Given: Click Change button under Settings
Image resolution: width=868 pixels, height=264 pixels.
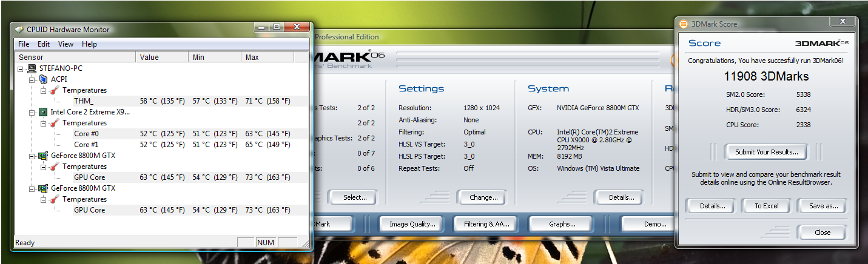Looking at the screenshot, I should (x=483, y=197).
